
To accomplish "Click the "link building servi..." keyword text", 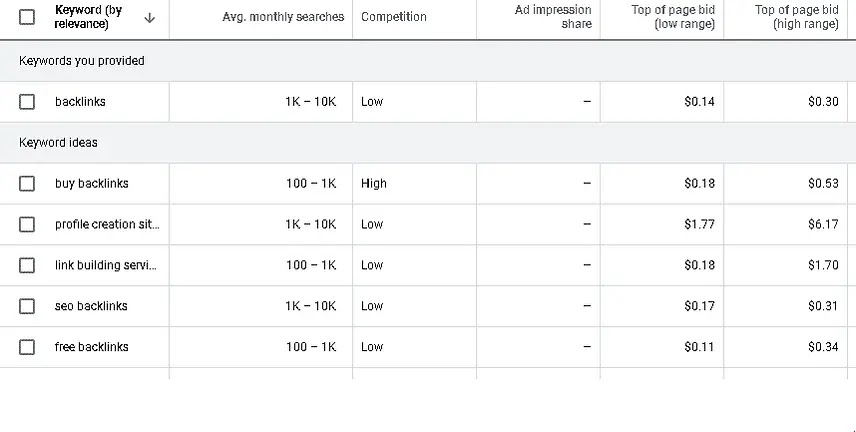I will coord(105,266).
